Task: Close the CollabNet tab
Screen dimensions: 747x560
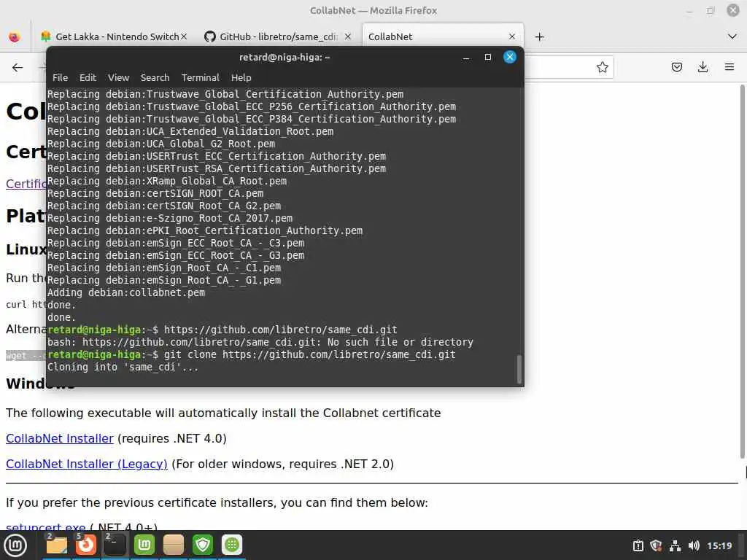Action: 511,36
